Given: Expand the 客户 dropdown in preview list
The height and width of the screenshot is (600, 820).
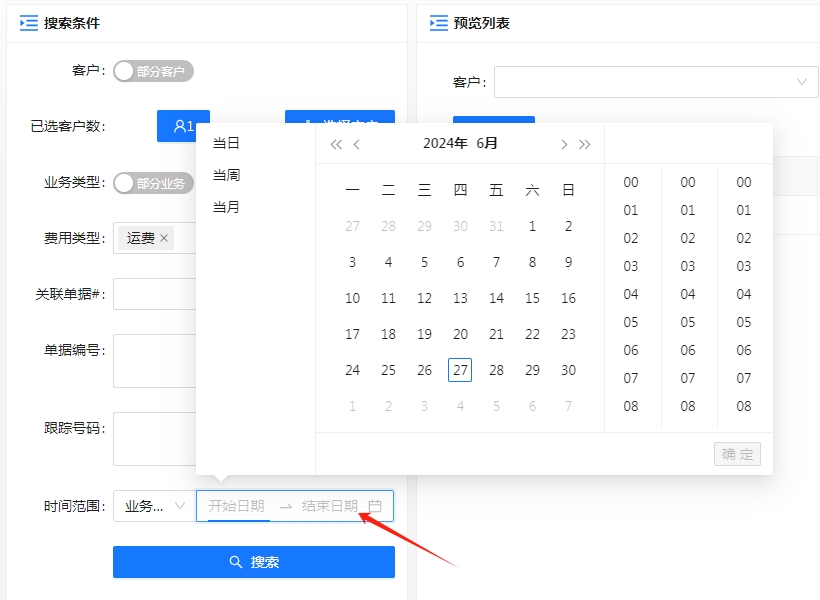Looking at the screenshot, I should click(801, 82).
